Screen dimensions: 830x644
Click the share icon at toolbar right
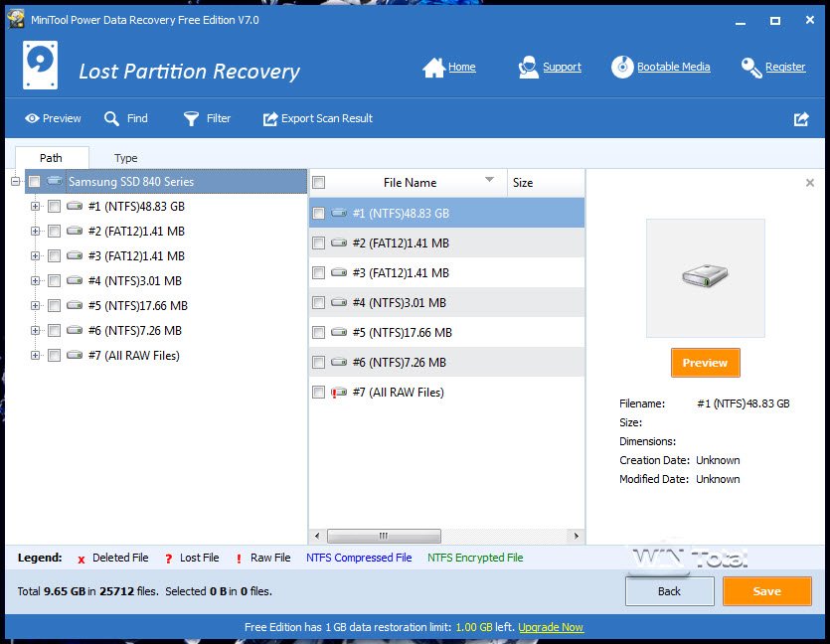tap(801, 119)
